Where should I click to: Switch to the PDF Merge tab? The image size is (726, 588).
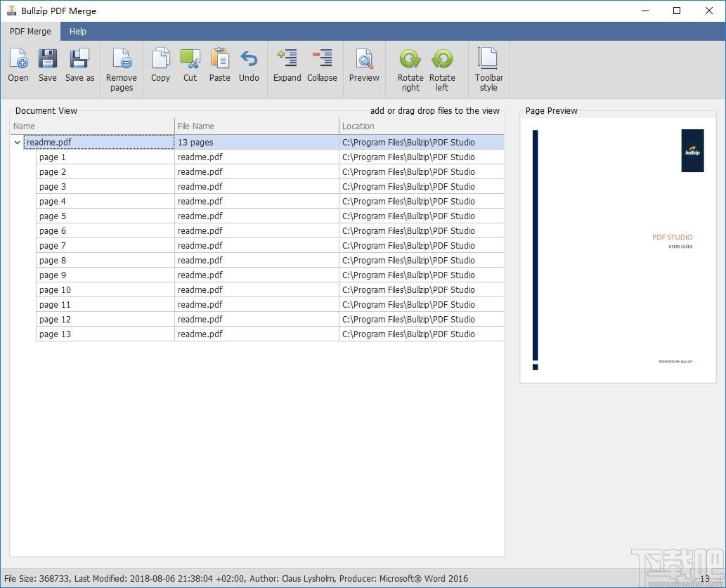click(x=30, y=32)
